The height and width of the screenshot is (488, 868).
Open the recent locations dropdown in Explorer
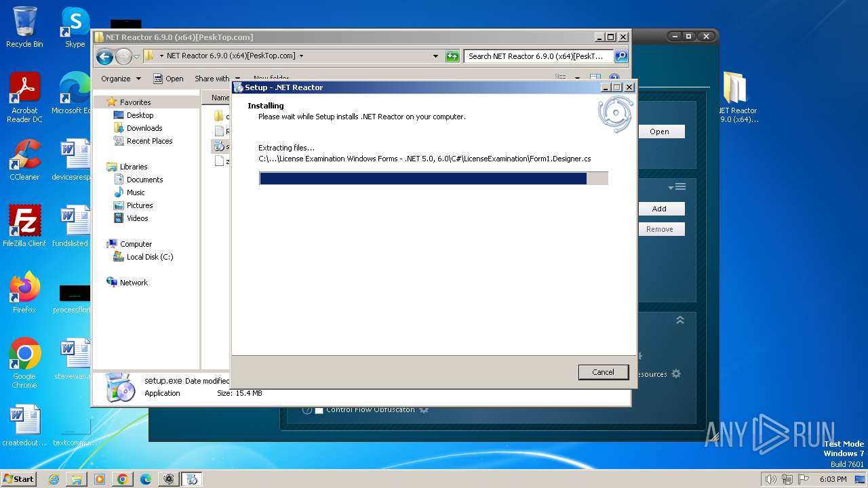click(x=137, y=56)
